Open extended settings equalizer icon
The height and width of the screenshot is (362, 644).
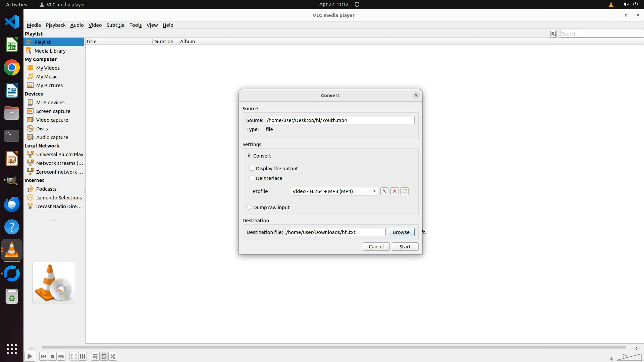[x=83, y=356]
